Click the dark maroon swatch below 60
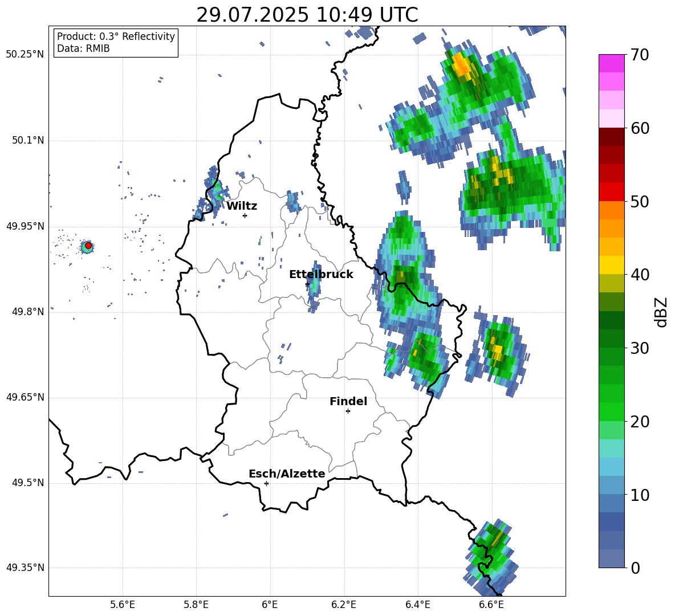This screenshot has width=675, height=616. pos(611,137)
